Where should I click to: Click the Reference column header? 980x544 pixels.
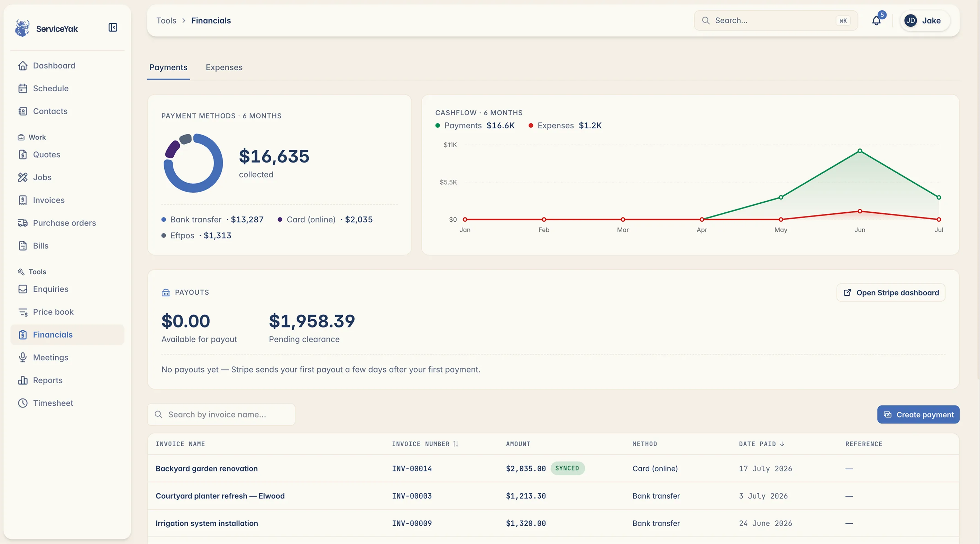coord(864,444)
